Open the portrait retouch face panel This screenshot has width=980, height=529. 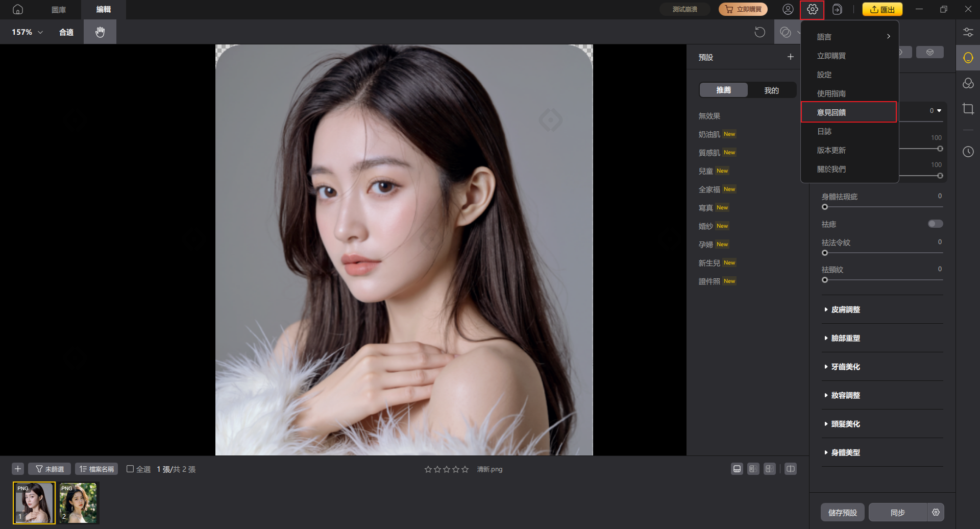(x=968, y=58)
